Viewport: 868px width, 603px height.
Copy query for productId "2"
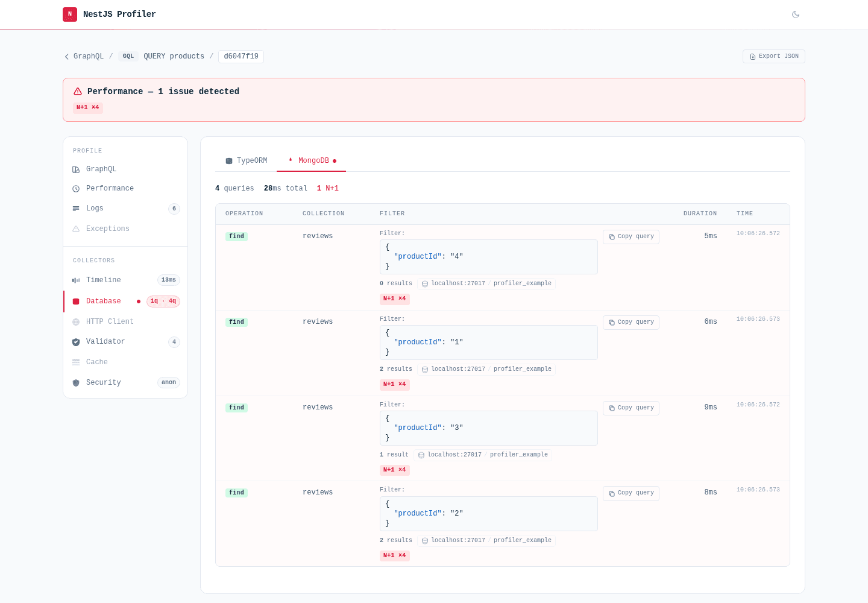pos(631,493)
